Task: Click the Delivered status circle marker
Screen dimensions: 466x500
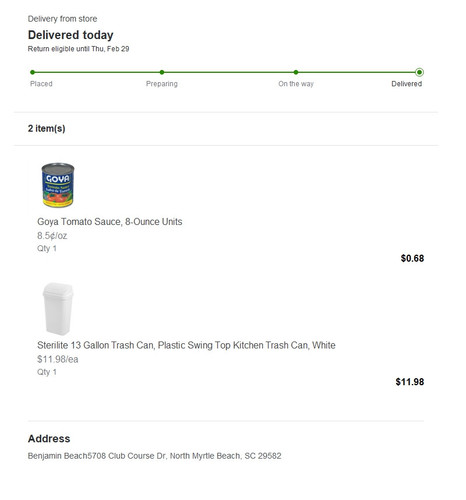Action: (x=419, y=72)
